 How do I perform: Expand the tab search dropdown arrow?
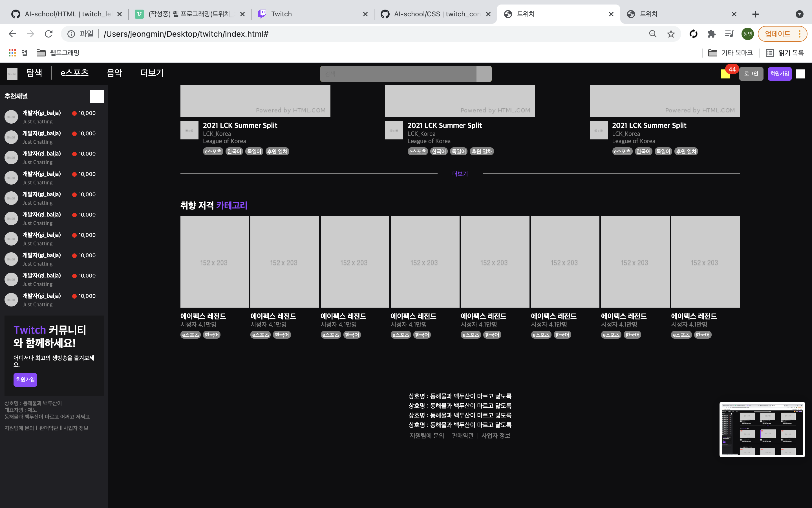799,14
